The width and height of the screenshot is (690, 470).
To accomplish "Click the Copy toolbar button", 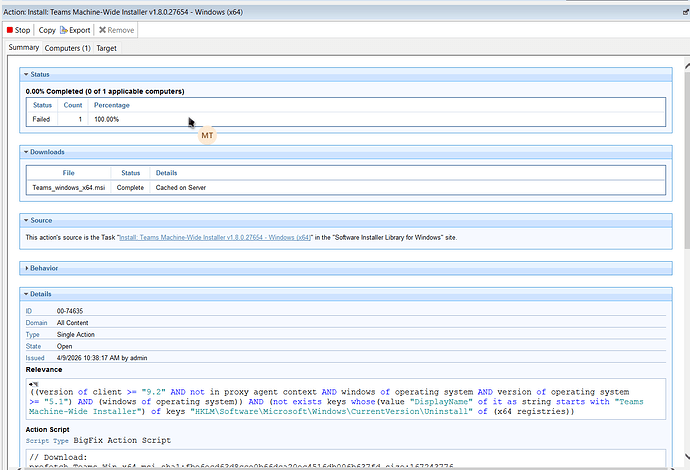I will 47,30.
